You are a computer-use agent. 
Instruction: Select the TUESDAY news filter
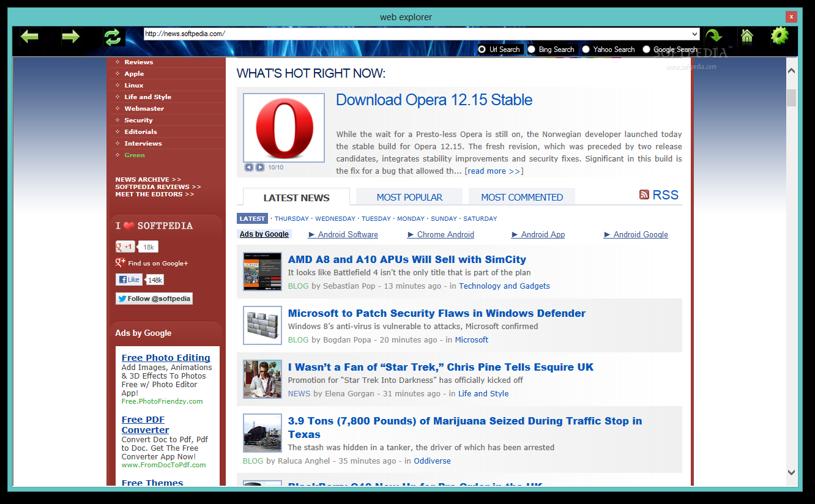point(376,218)
